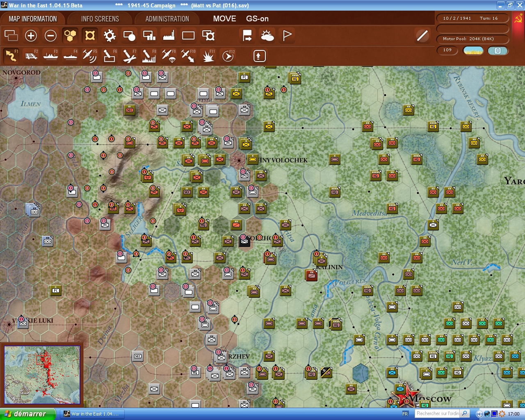This screenshot has width=525, height=420.
Task: Click the rectangle-with-bars toolbar icon
Action: tap(149, 36)
